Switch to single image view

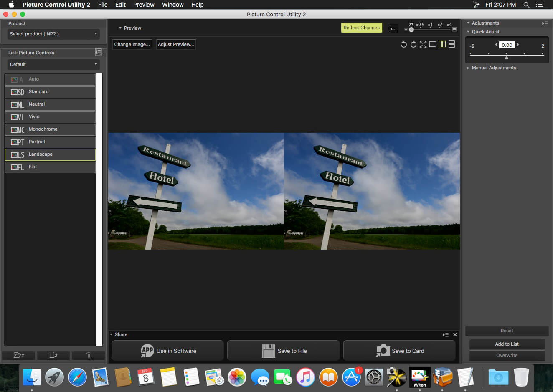(433, 44)
